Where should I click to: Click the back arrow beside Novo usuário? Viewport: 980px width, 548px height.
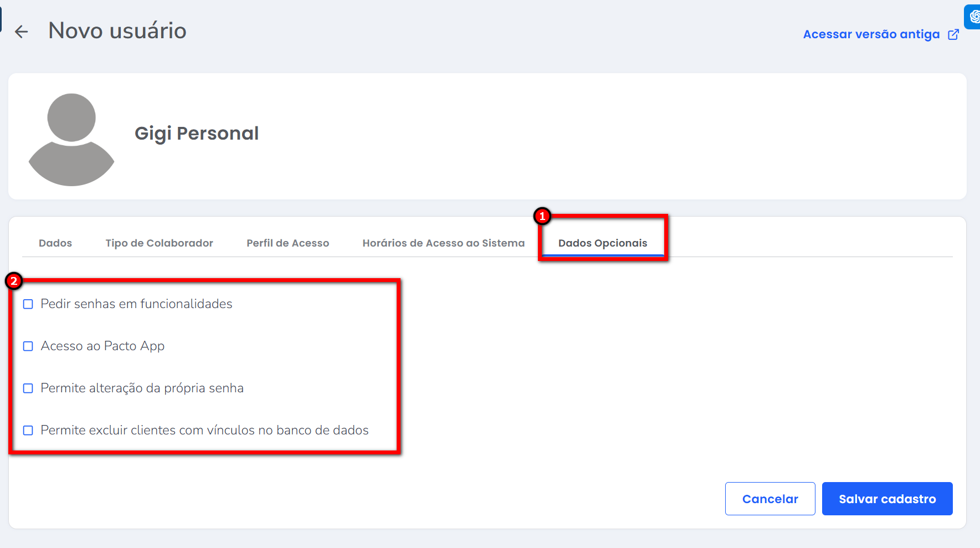(21, 32)
